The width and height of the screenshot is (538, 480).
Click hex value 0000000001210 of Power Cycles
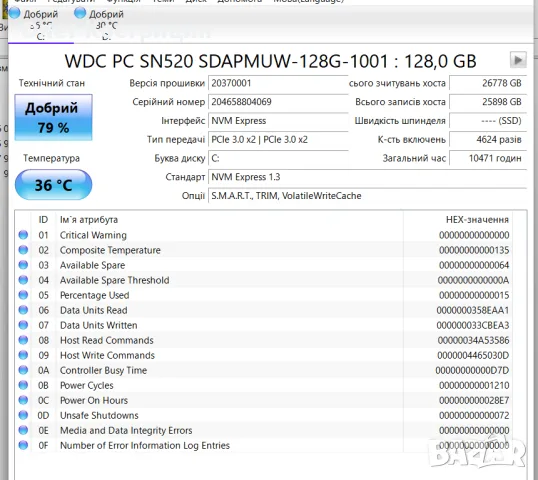click(474, 385)
